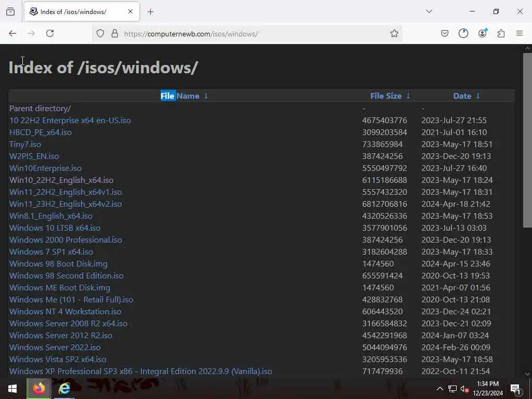Click the page vertical scrollbar thumb

click(x=528, y=140)
